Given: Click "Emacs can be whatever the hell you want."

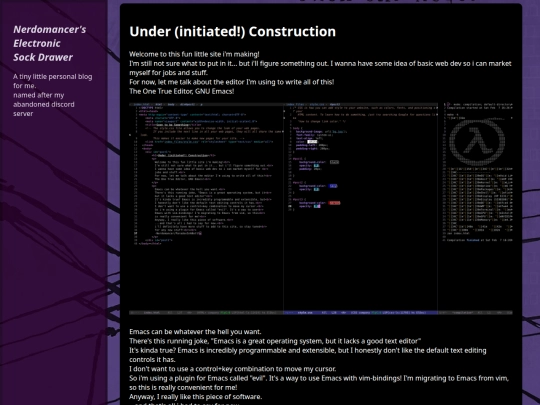Looking at the screenshot, I should (195, 332).
